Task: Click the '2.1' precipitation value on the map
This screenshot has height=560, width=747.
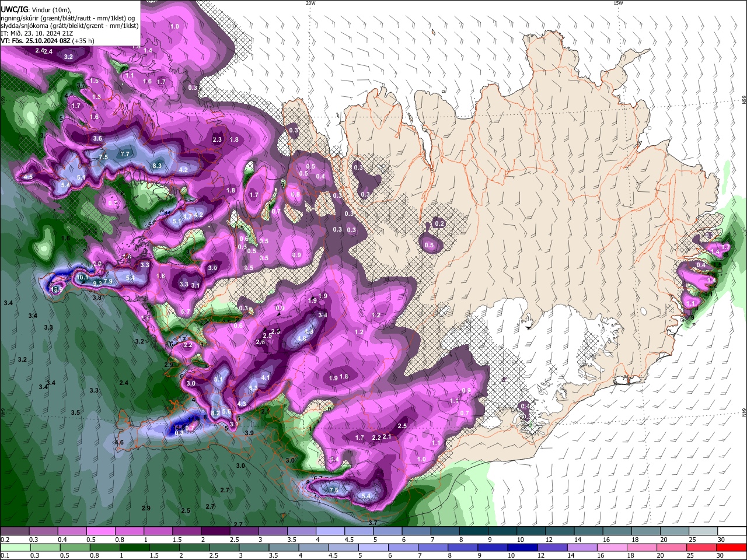Action: 387,437
